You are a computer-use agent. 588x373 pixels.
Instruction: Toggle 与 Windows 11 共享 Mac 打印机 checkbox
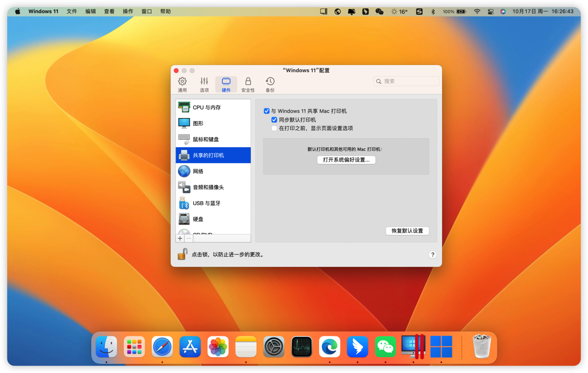pos(267,111)
